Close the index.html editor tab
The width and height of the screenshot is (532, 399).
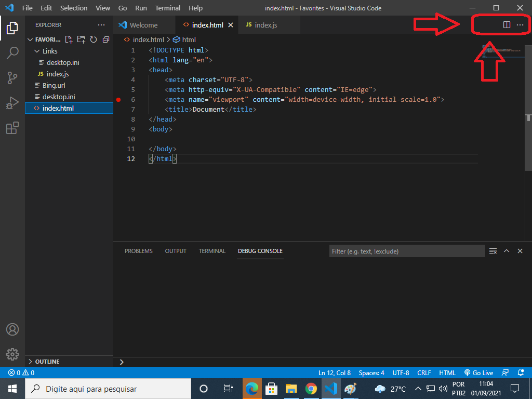[231, 25]
